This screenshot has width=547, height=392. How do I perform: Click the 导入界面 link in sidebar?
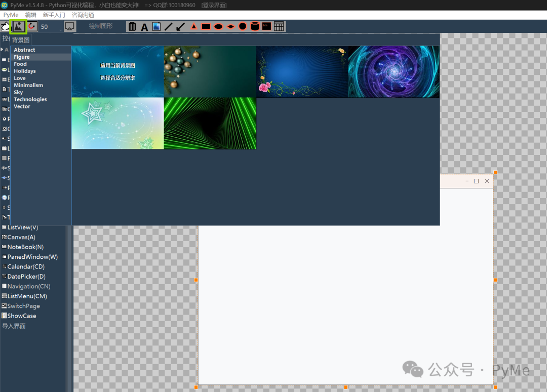click(x=14, y=326)
